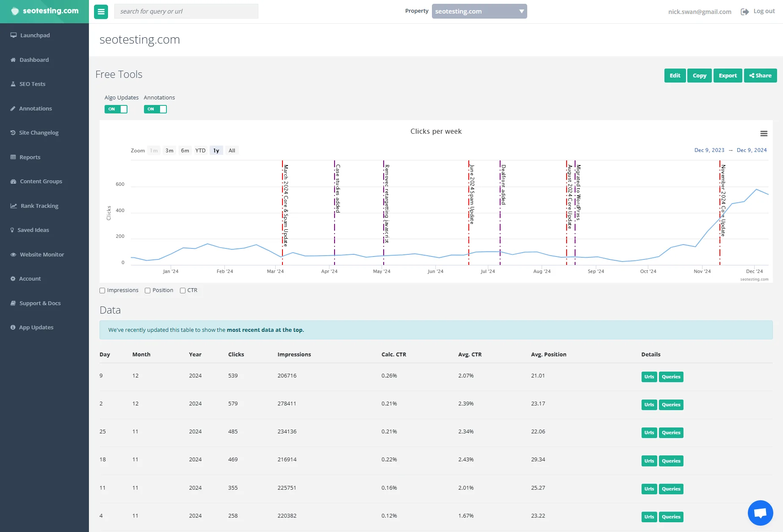Disable the Annotations toggle switch
783x532 pixels.
tap(155, 109)
